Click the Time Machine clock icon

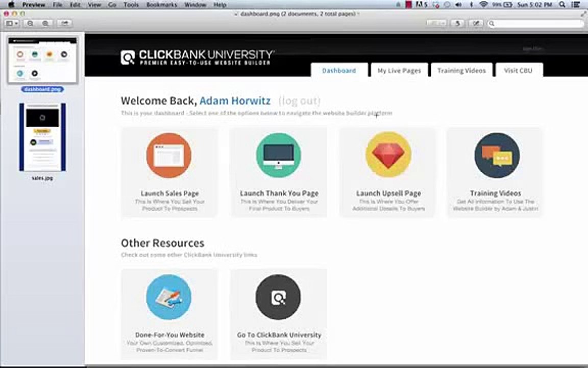(447, 5)
